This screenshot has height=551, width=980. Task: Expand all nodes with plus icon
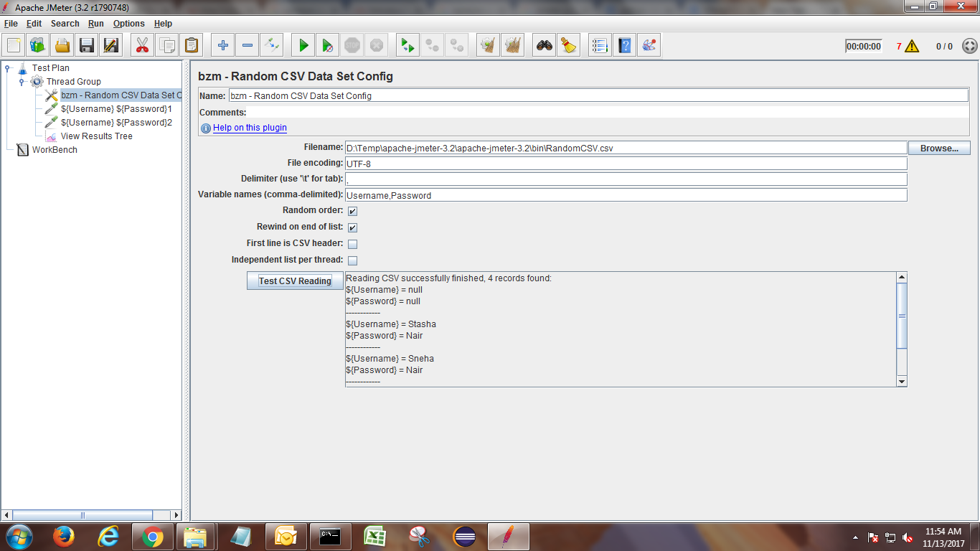point(223,45)
